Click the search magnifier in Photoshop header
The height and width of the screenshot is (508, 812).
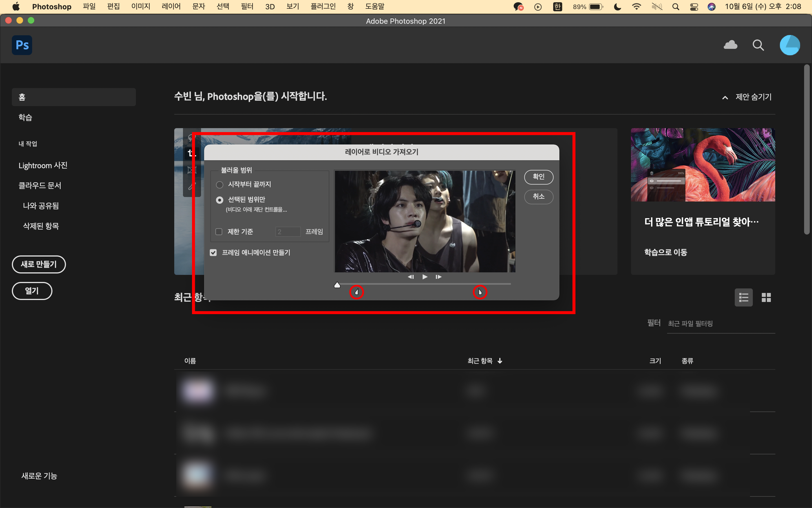coord(758,45)
